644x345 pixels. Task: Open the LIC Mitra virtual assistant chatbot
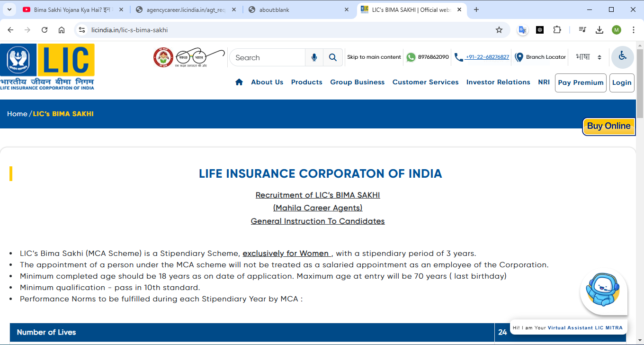tap(603, 291)
